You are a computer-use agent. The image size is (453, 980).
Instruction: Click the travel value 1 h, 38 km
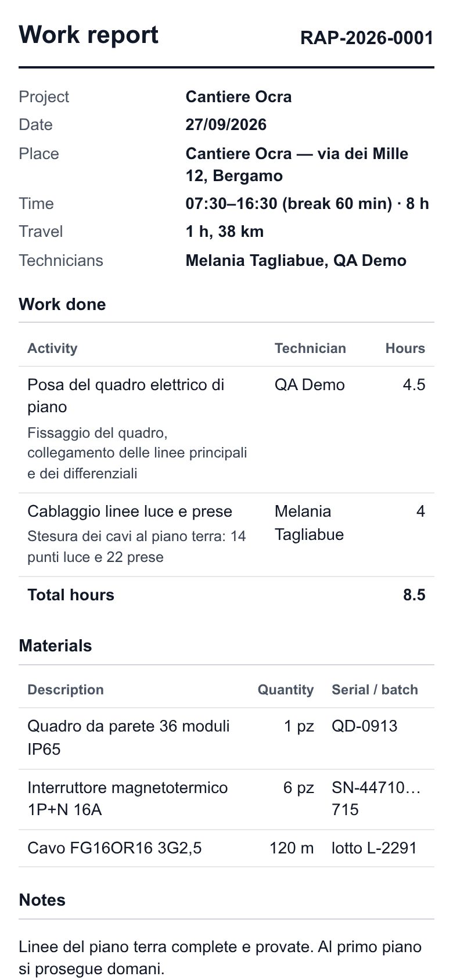coord(225,232)
